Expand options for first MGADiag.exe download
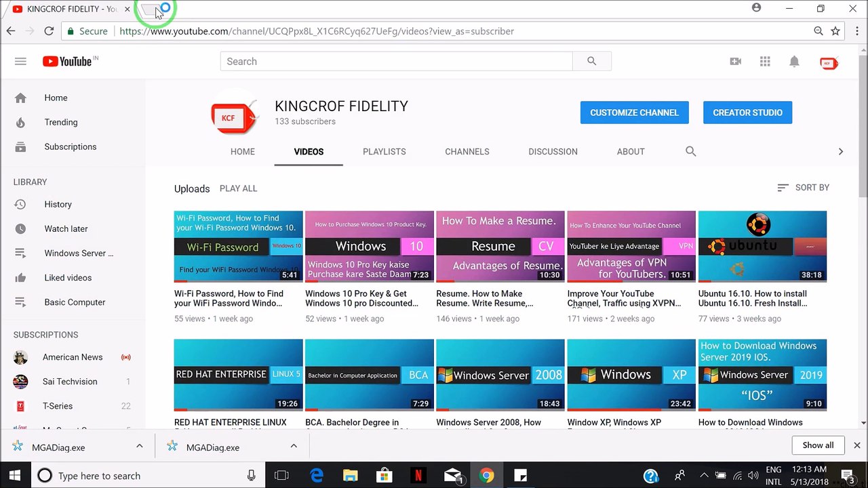Screen dimensions: 868x488 pos(139,446)
